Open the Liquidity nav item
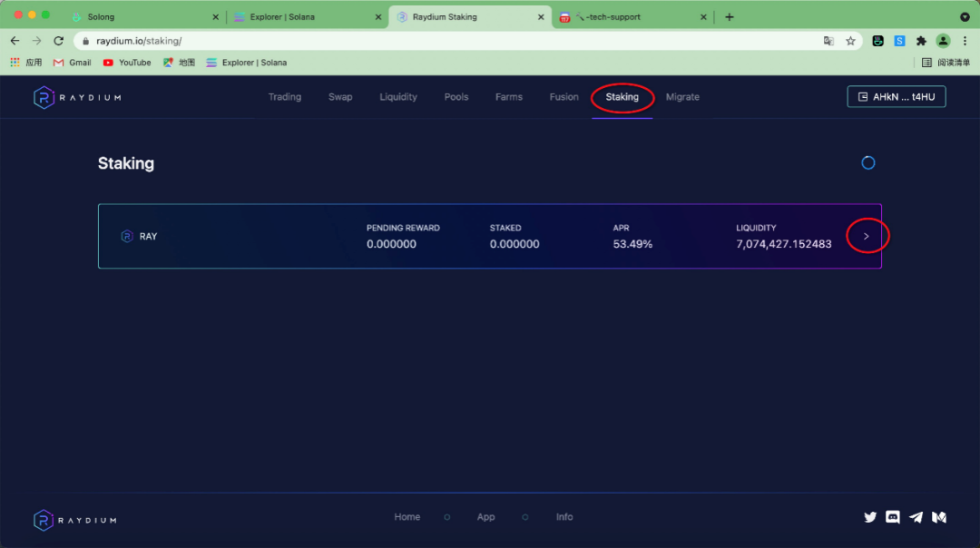This screenshot has width=980, height=548. tap(398, 97)
